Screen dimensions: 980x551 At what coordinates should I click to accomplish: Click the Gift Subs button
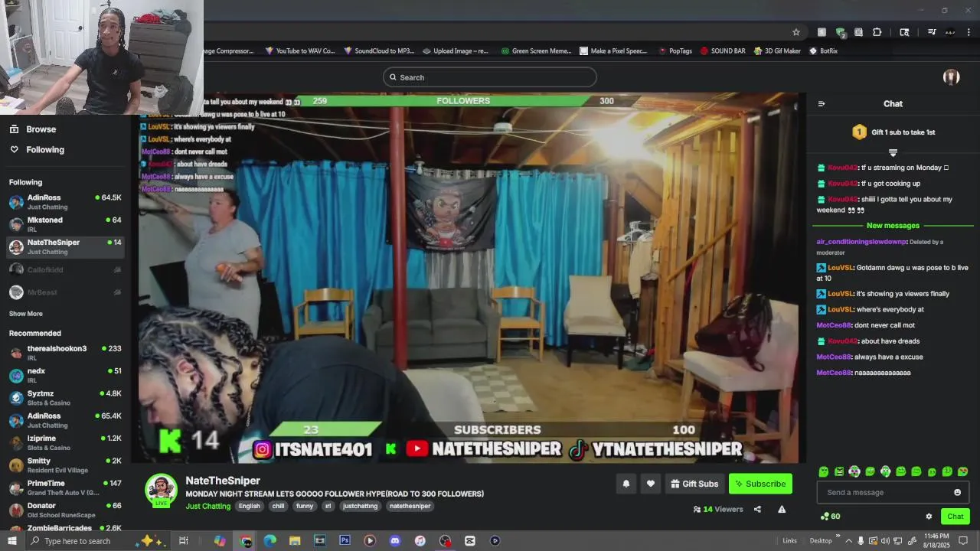click(694, 484)
